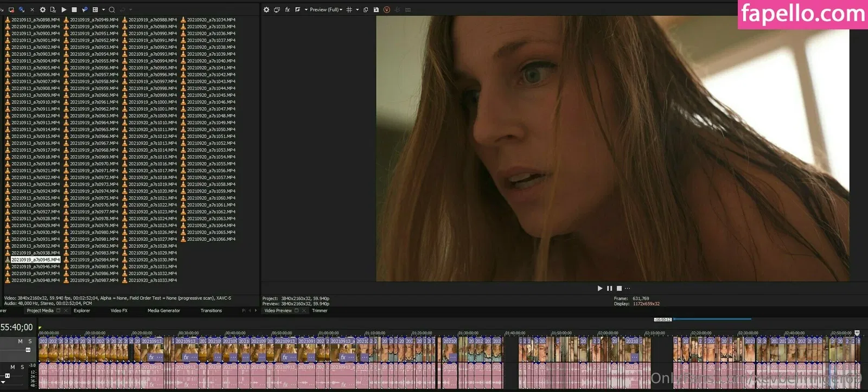The height and width of the screenshot is (392, 868).
Task: Open the Trimmer tab
Action: click(x=320, y=311)
